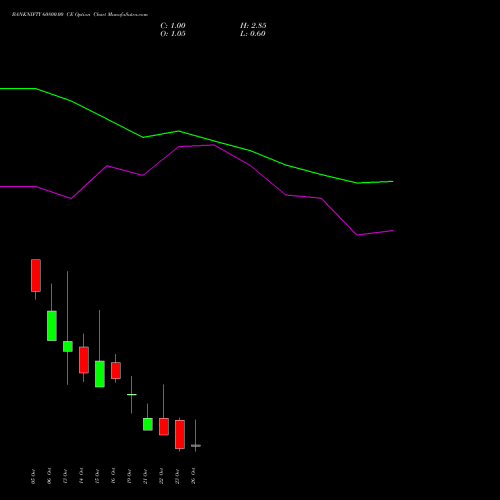Select the 06 Oct date label
This screenshot has height=500, width=500.
[49, 476]
